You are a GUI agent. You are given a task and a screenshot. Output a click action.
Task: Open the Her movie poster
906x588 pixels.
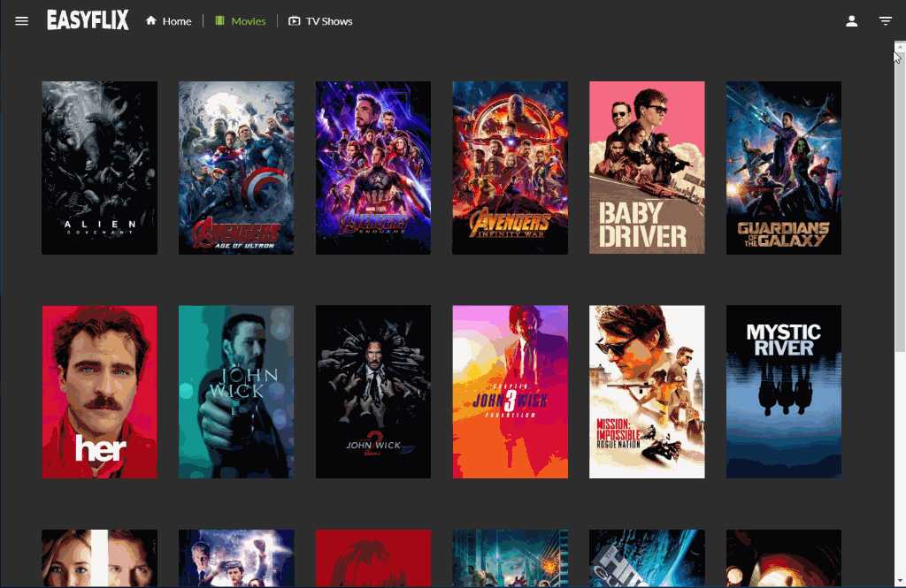pyautogui.click(x=99, y=392)
